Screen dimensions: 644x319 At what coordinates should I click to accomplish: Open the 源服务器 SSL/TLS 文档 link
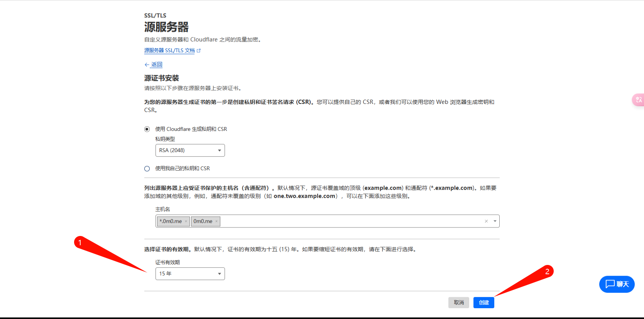pyautogui.click(x=169, y=51)
